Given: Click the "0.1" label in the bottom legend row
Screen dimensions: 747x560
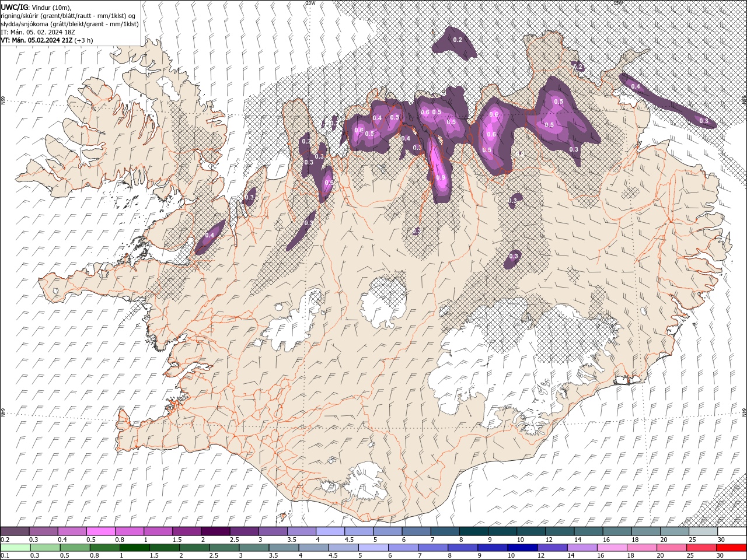Looking at the screenshot, I should pyautogui.click(x=5, y=555).
